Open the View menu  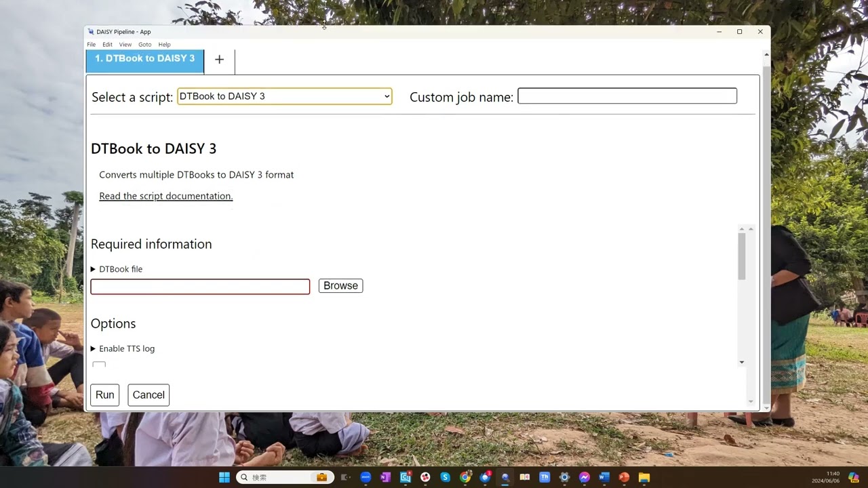point(125,45)
